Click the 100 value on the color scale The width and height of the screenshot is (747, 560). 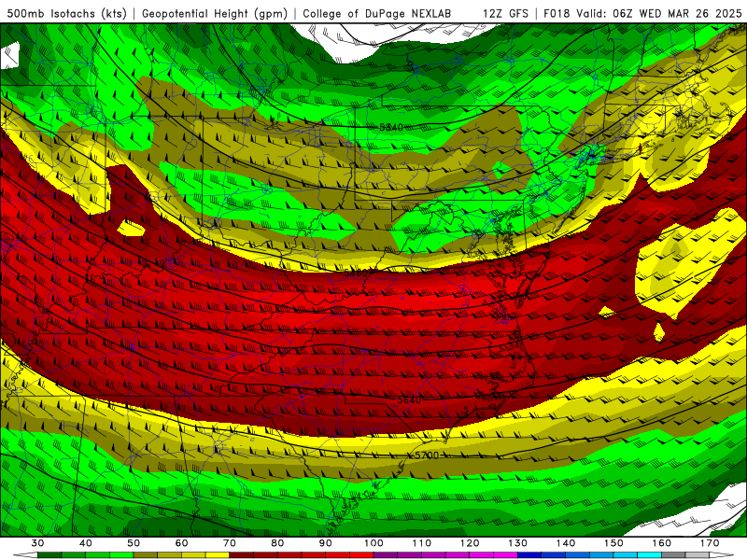click(x=373, y=543)
